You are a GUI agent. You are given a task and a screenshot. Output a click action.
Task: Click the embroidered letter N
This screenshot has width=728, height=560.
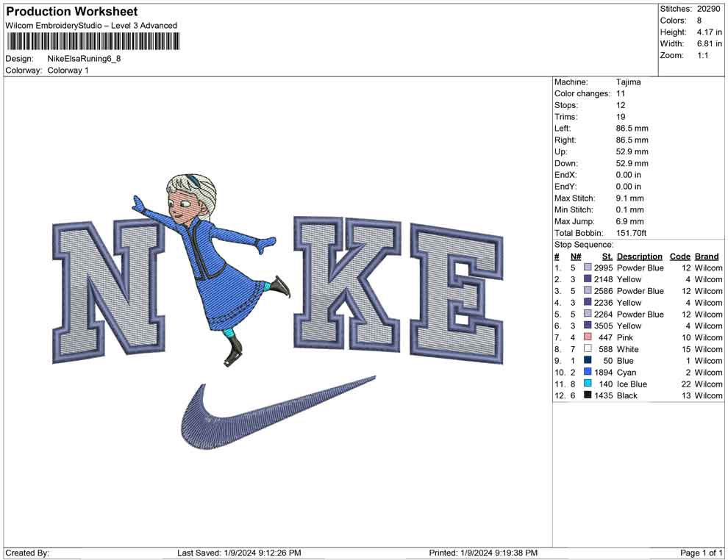tap(109, 290)
